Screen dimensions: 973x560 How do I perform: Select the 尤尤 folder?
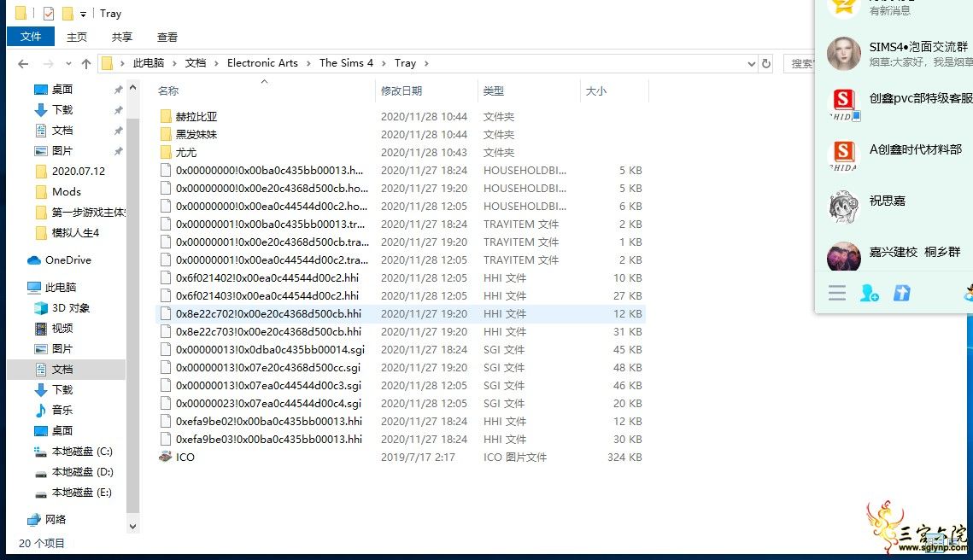pyautogui.click(x=185, y=153)
